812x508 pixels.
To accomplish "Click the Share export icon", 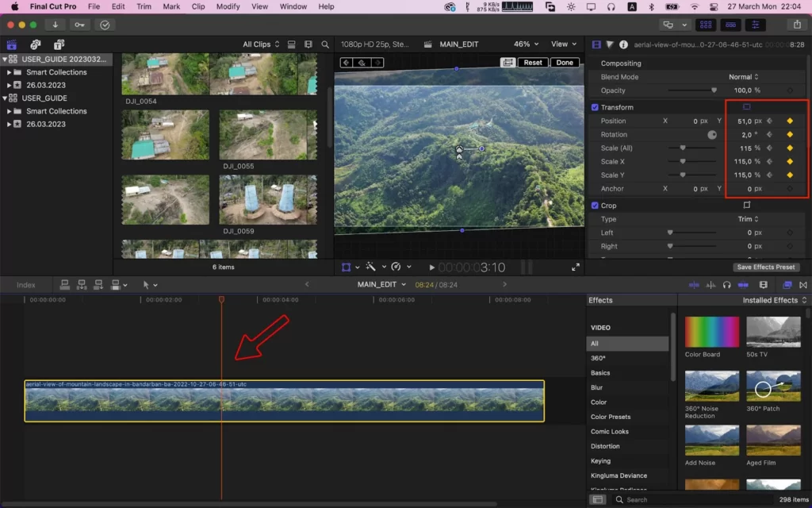I will tap(797, 25).
